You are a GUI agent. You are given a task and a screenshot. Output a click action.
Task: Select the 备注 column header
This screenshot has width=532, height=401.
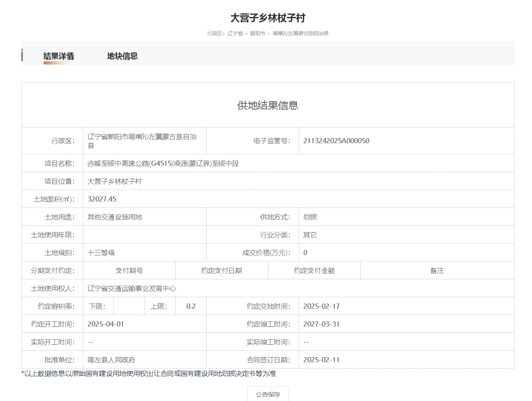[437, 270]
